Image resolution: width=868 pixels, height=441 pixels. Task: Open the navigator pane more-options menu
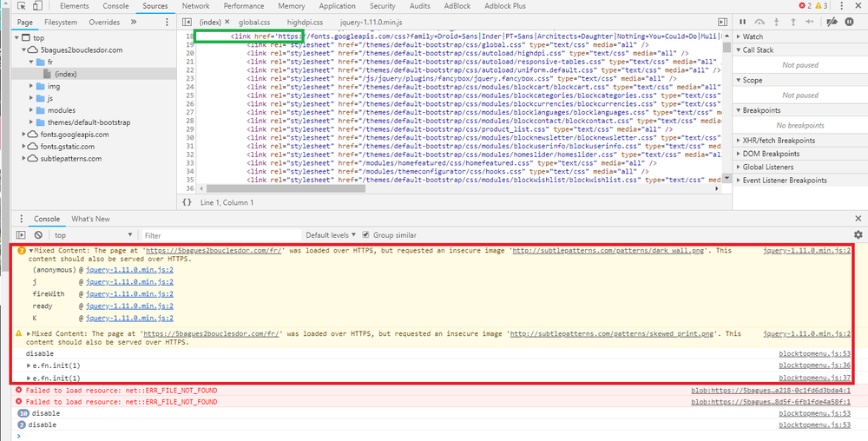(x=168, y=22)
